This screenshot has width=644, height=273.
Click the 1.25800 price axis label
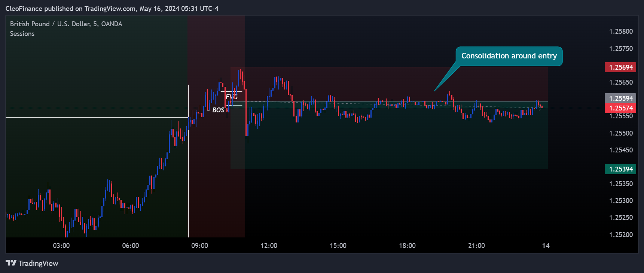pyautogui.click(x=621, y=31)
